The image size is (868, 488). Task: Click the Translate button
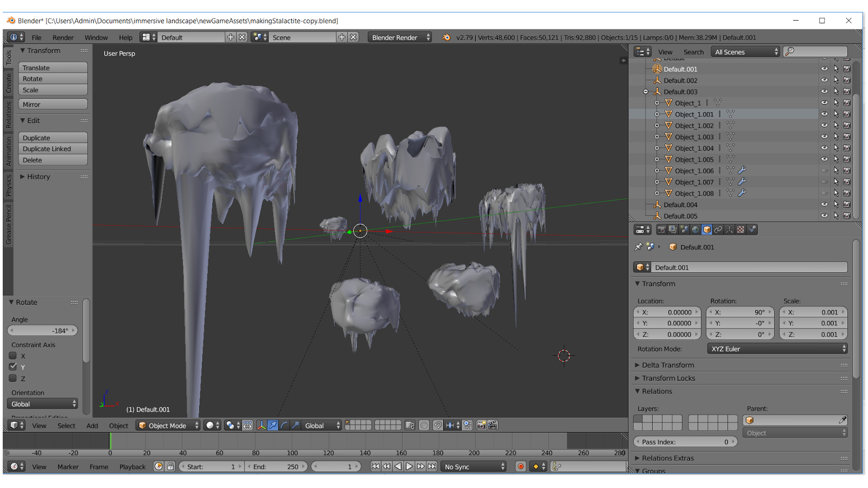click(x=53, y=68)
